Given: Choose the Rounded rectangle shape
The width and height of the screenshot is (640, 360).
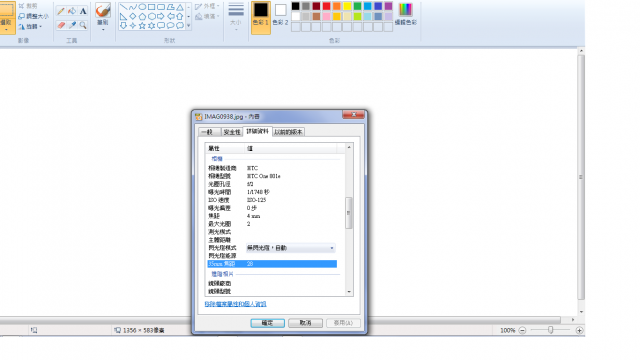Looking at the screenshot, I should click(x=161, y=7).
